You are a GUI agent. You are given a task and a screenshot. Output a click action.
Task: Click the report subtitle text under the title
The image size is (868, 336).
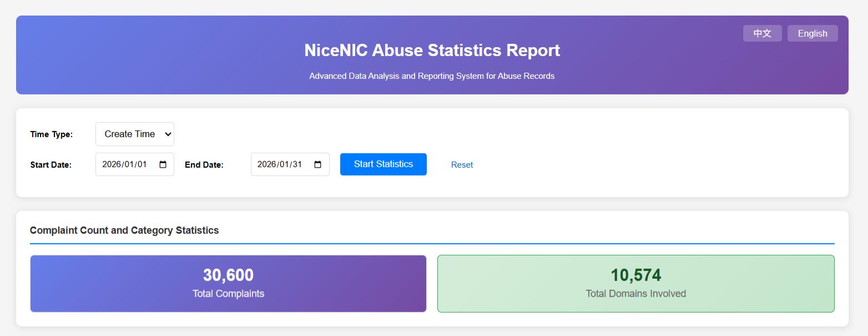[432, 76]
